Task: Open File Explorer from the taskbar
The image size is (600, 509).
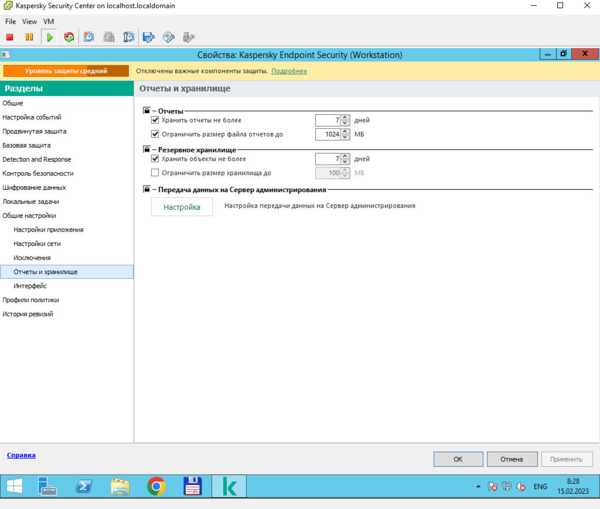Action: click(120, 487)
